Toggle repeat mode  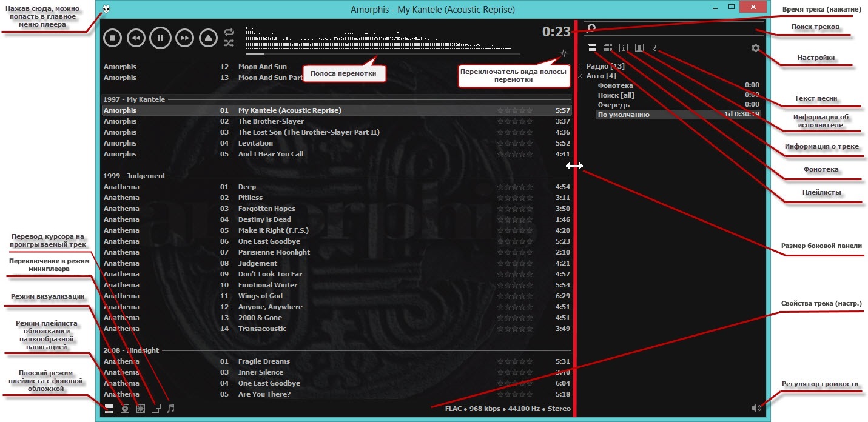pos(229,32)
